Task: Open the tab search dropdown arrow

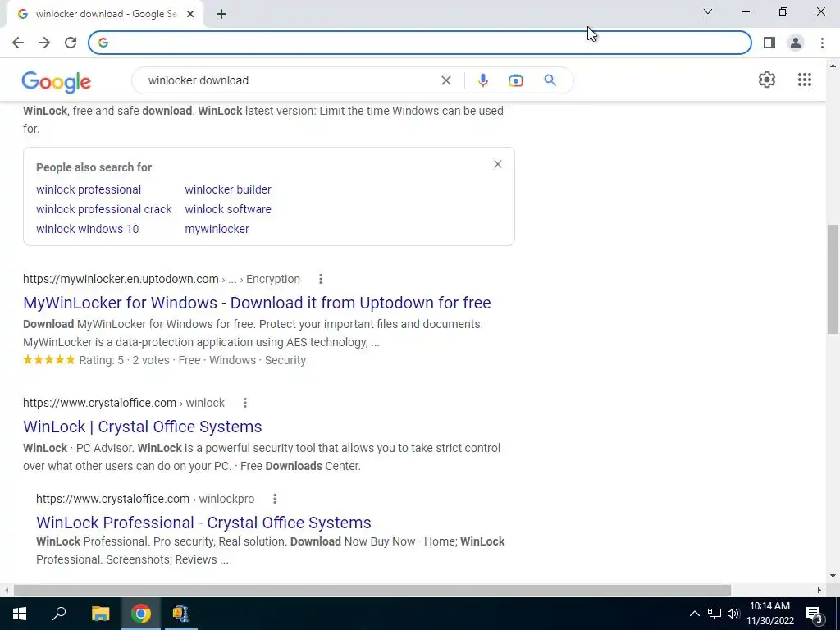Action: click(708, 11)
